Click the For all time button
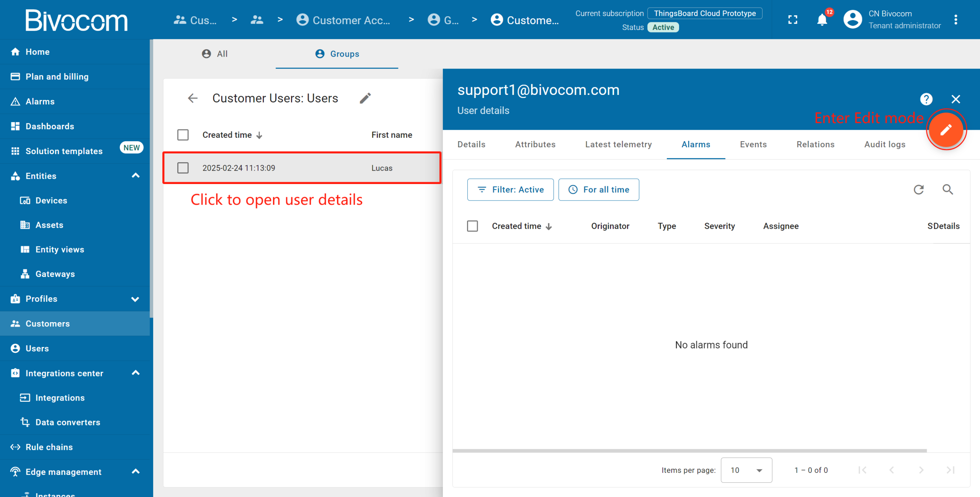Viewport: 980px width, 497px height. pos(599,190)
